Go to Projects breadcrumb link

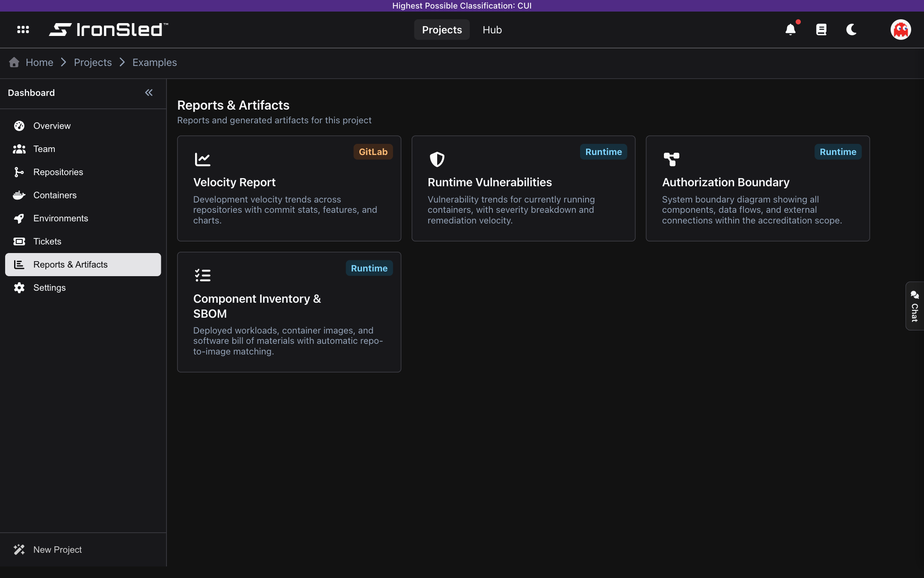[93, 63]
